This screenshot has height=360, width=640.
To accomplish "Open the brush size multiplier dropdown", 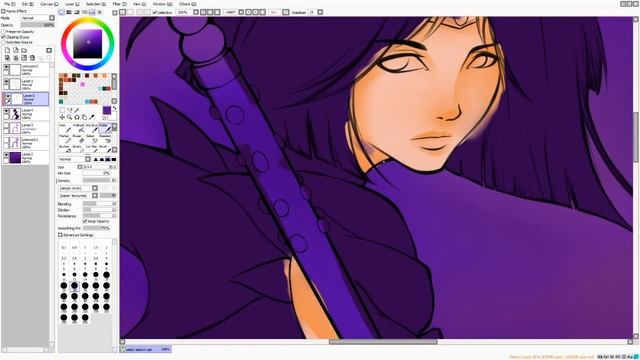I will (x=80, y=167).
